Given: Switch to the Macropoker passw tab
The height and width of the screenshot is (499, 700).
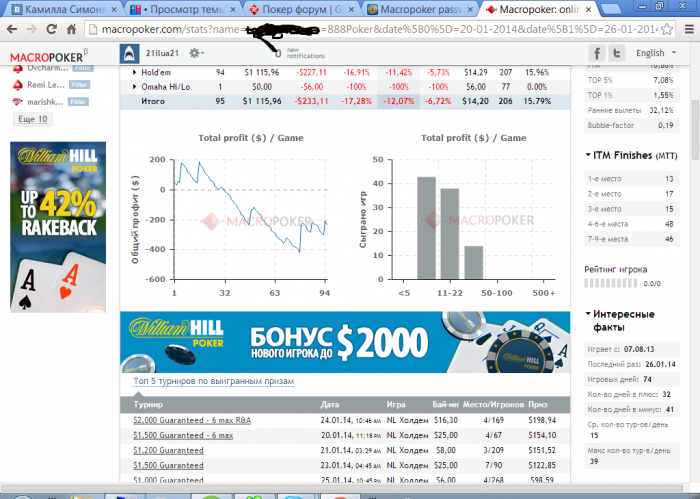Looking at the screenshot, I should [418, 9].
